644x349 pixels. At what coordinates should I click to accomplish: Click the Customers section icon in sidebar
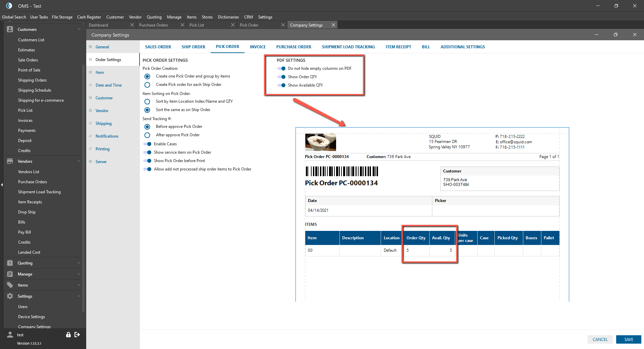(10, 30)
